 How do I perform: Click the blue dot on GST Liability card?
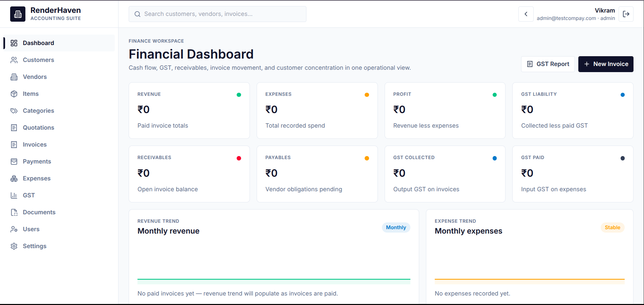pyautogui.click(x=622, y=95)
